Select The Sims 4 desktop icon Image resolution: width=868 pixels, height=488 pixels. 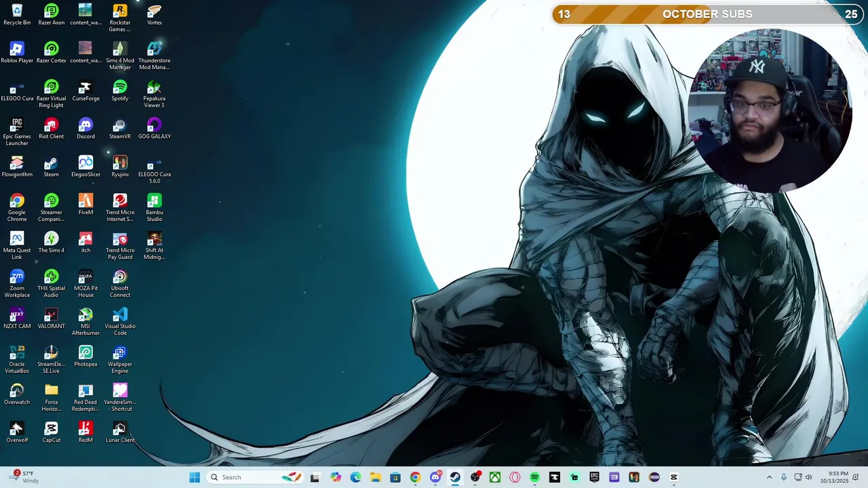(52, 243)
